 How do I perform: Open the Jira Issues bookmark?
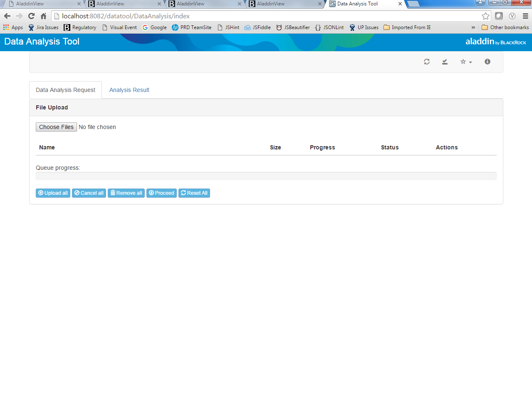click(x=44, y=27)
